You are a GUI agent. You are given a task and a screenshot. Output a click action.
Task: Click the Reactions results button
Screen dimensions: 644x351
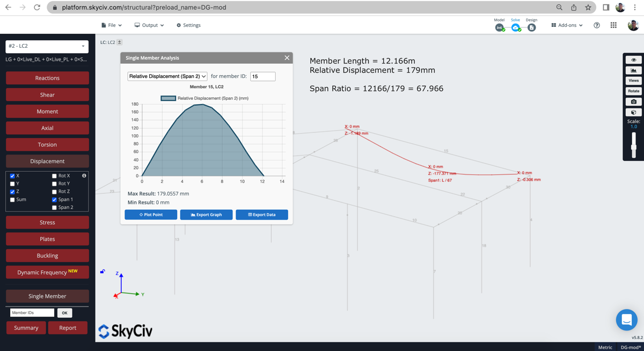[47, 78]
